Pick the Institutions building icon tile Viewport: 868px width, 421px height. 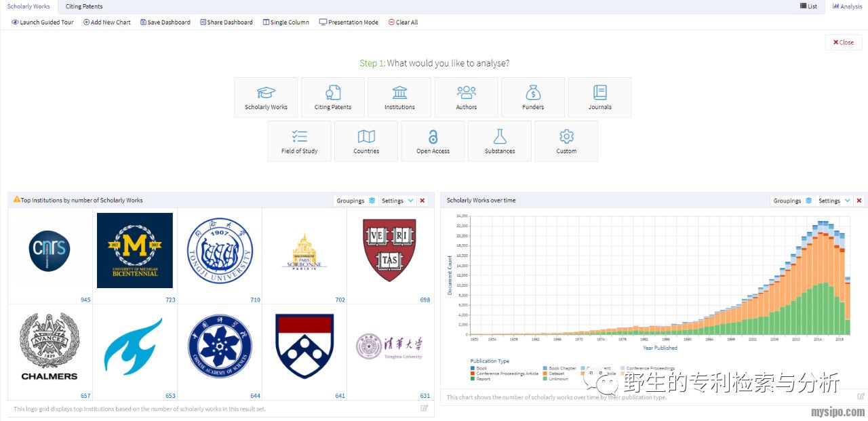pos(399,98)
